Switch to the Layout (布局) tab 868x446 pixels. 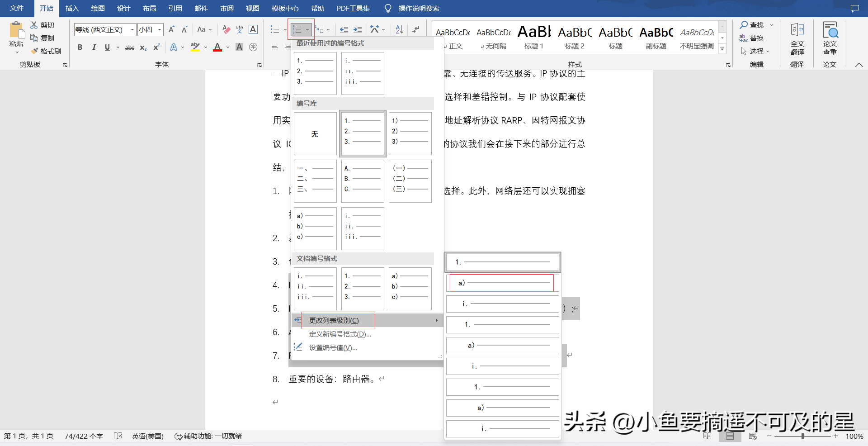149,8
